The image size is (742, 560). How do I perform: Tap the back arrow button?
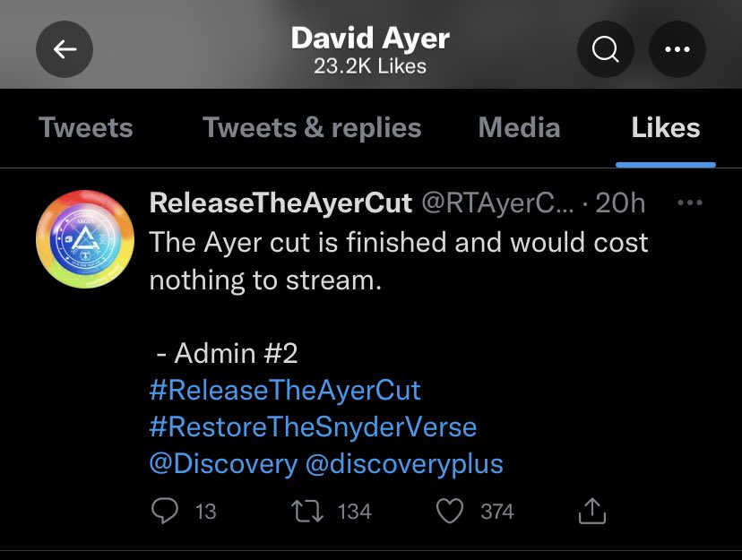(x=65, y=50)
